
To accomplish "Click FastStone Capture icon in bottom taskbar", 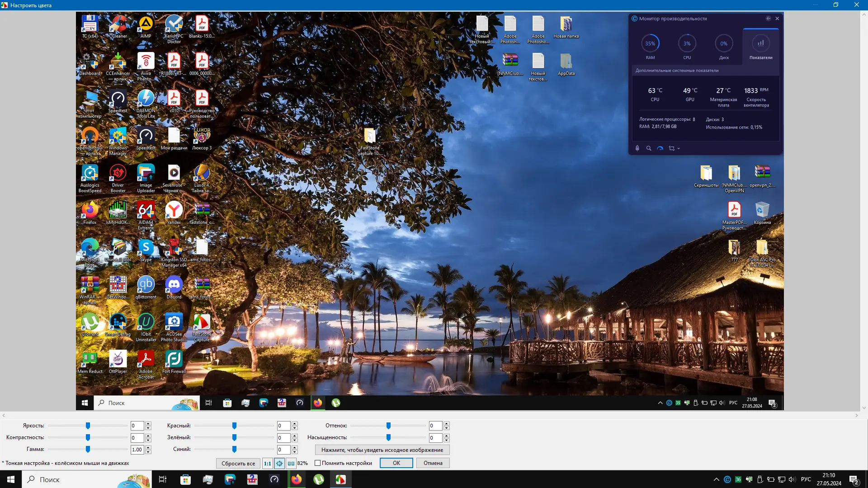I will pyautogui.click(x=340, y=479).
